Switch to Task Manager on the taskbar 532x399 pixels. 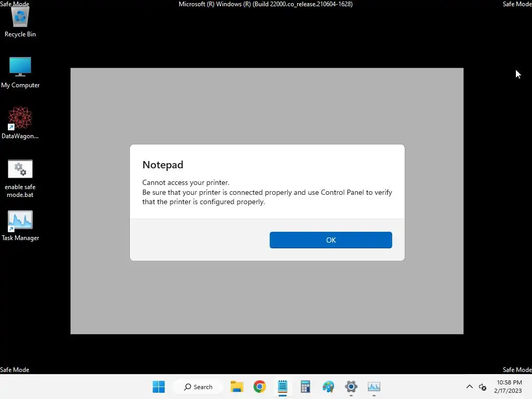click(x=374, y=387)
